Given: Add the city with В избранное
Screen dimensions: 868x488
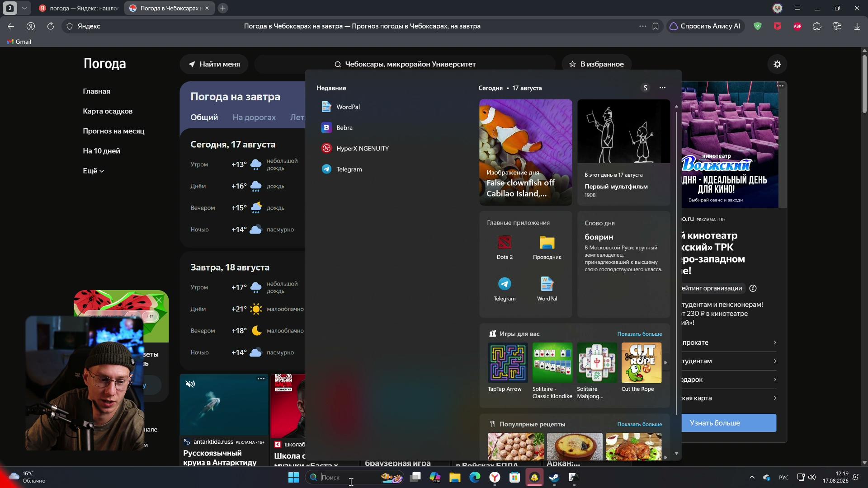Looking at the screenshot, I should [x=596, y=64].
